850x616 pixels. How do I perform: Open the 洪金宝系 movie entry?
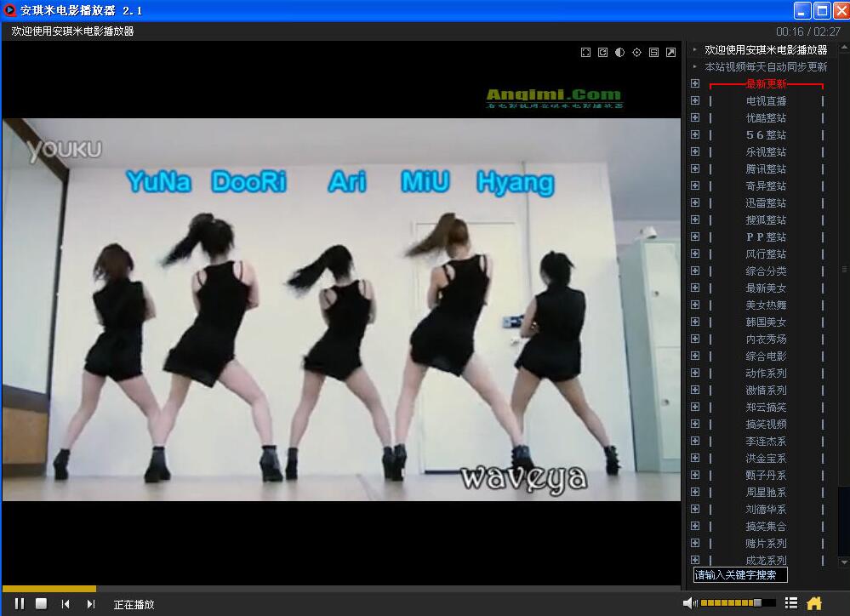[x=766, y=459]
